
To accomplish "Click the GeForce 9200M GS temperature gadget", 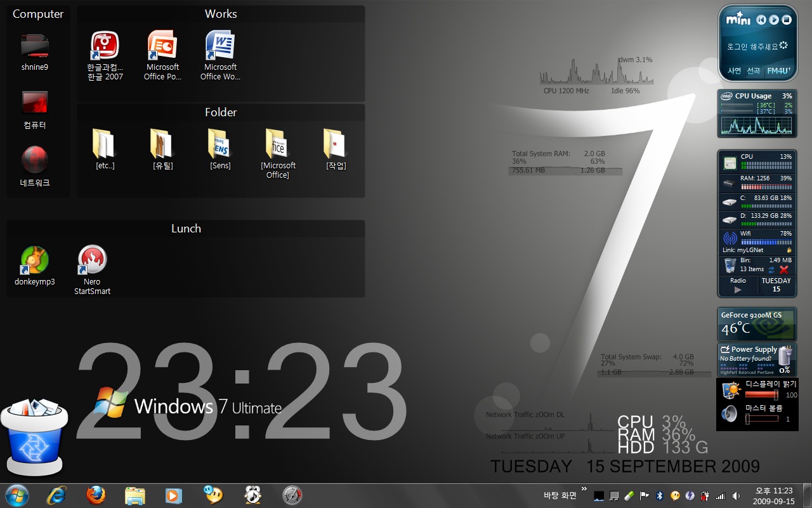I will (x=757, y=323).
